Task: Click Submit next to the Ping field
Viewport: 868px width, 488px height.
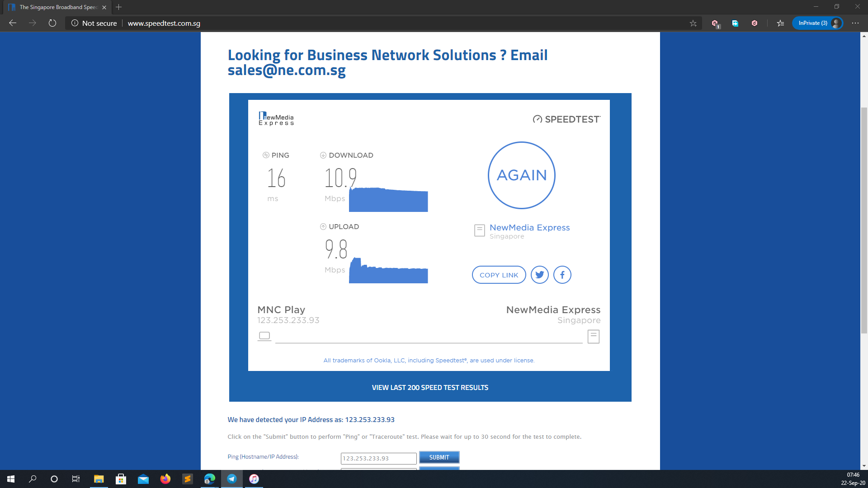Action: coord(439,457)
